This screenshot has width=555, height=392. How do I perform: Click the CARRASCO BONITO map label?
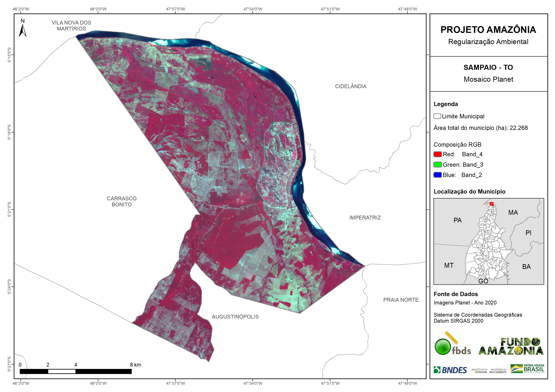coord(122,201)
